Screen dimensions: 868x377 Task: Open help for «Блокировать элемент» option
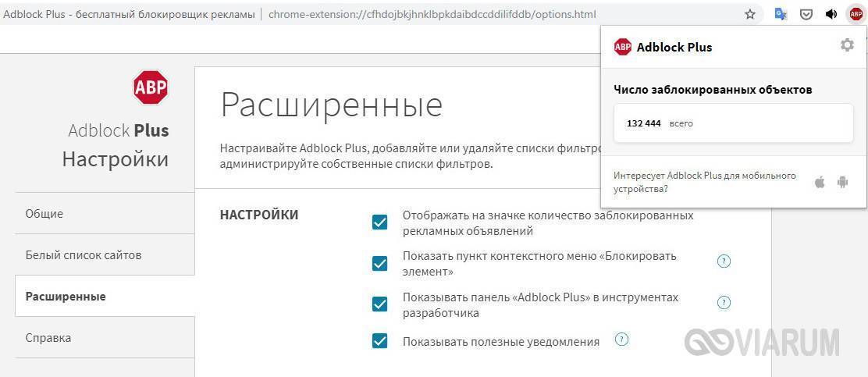(724, 261)
